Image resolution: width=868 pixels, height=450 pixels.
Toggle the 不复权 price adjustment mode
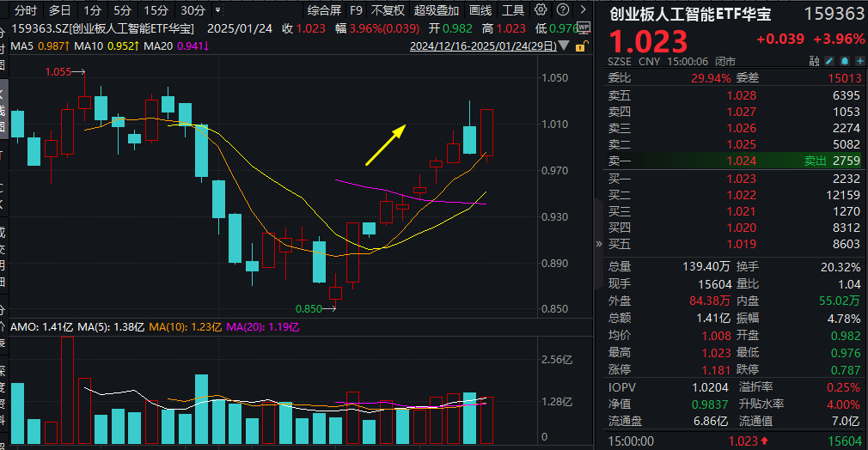click(388, 10)
